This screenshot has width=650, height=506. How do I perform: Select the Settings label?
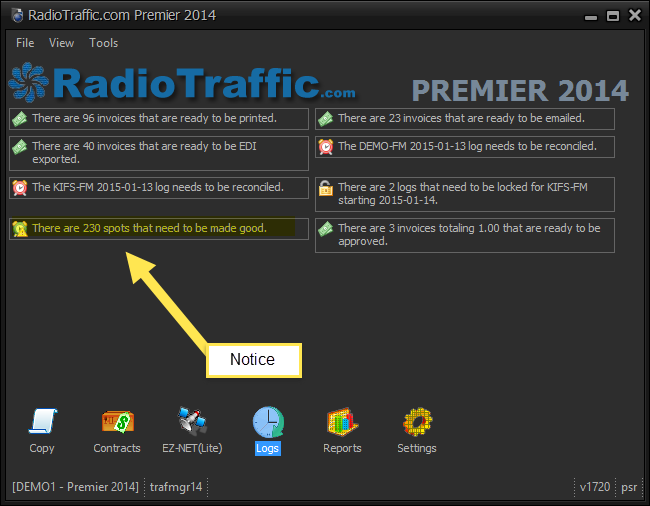coord(417,448)
